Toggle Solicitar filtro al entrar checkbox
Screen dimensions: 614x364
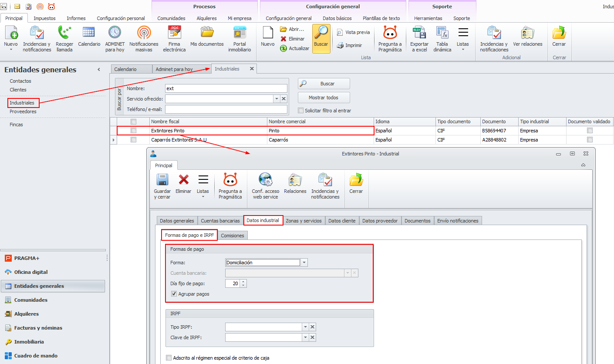300,111
